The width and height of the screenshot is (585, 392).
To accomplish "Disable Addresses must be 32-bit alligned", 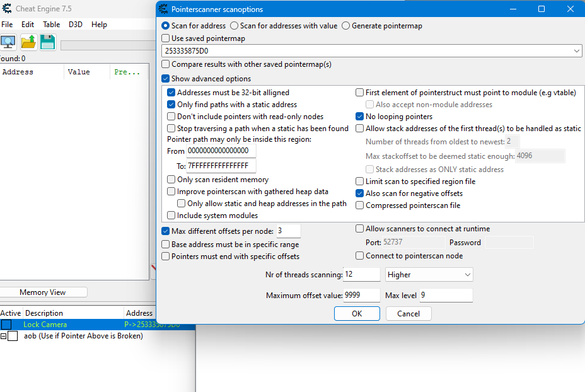I will 171,92.
